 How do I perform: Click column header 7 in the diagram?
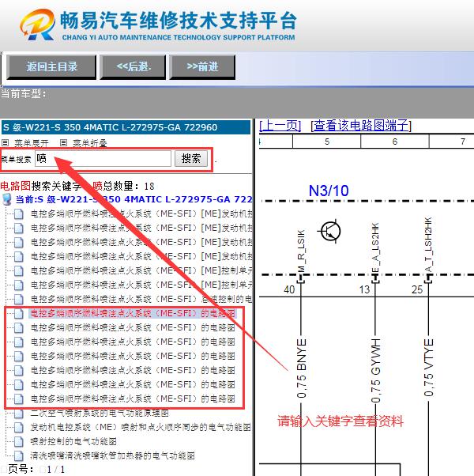coord(462,142)
